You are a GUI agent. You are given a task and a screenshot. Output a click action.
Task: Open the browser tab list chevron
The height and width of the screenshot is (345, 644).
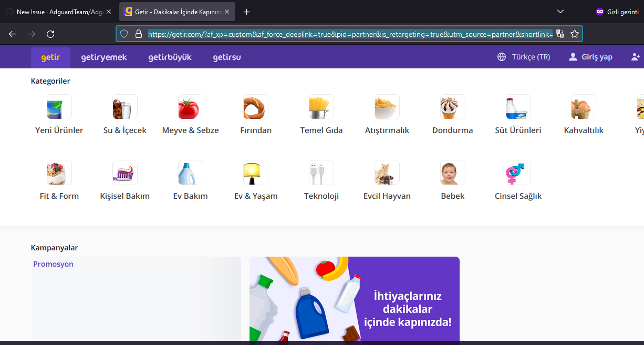coord(560,12)
